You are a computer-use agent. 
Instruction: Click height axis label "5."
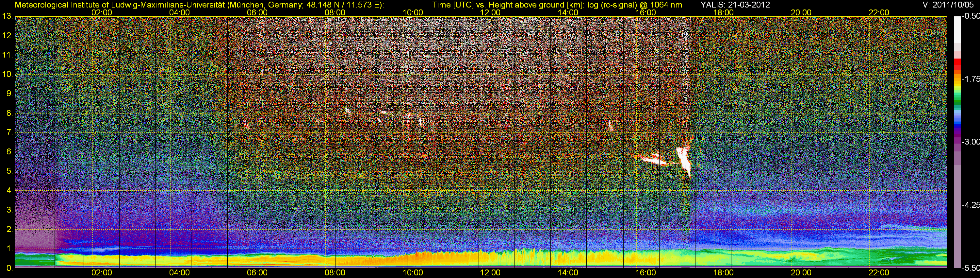9,171
